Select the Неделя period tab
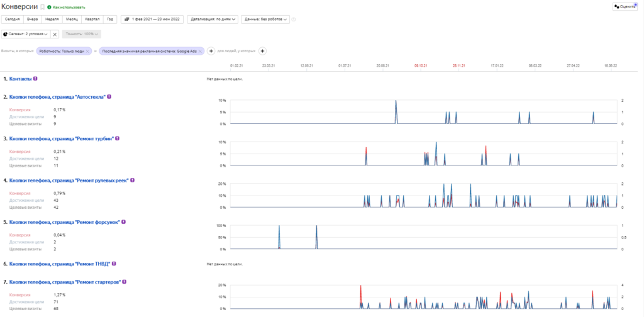The image size is (644, 317). [x=52, y=19]
